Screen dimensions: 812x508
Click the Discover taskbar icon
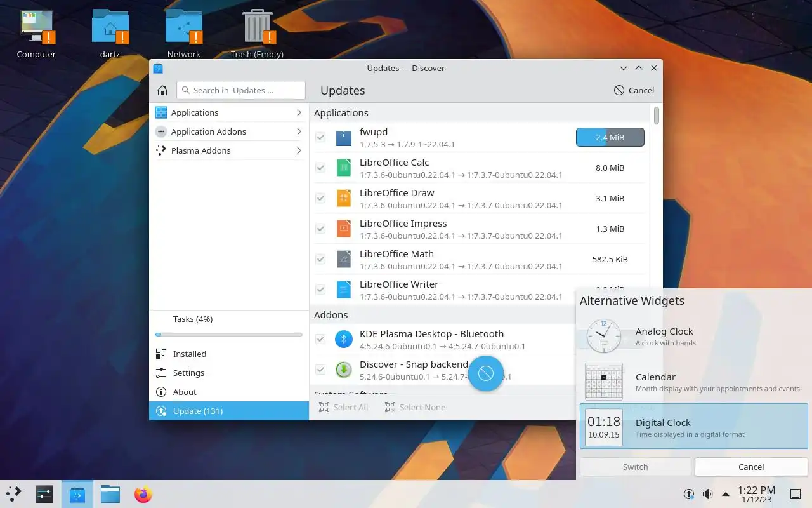[77, 494]
